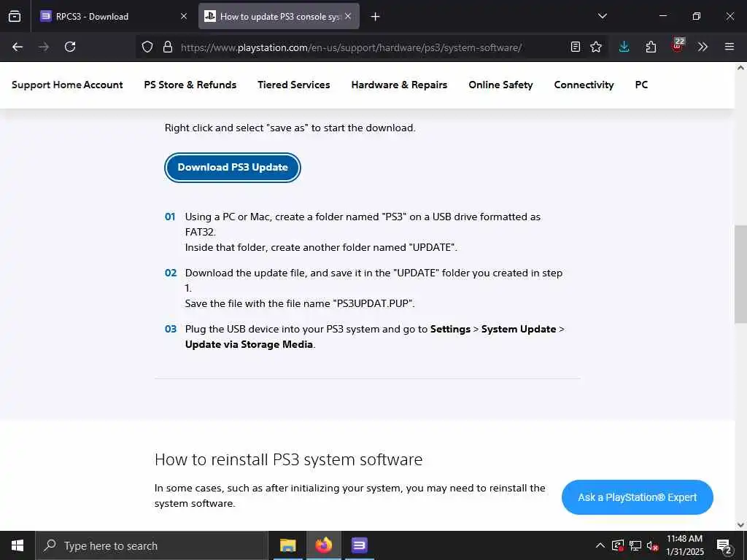Show more tools overflow chevrons
This screenshot has height=560, width=747.
pyautogui.click(x=703, y=47)
